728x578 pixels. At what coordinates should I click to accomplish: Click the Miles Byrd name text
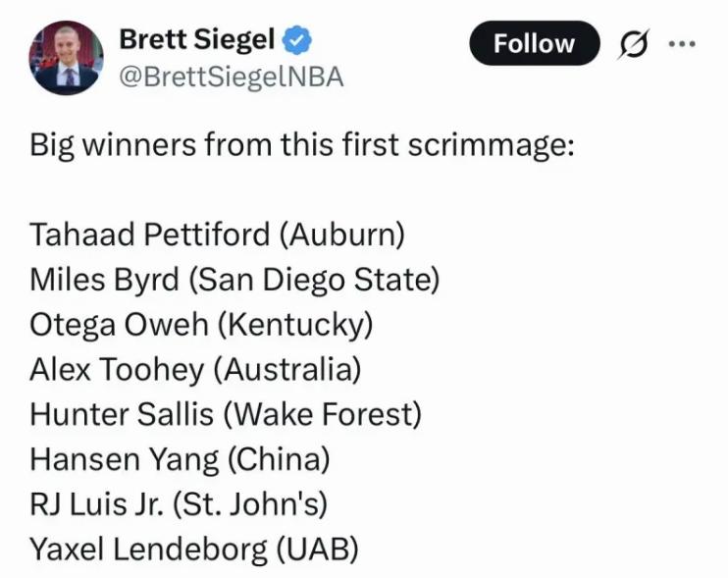pyautogui.click(x=104, y=280)
